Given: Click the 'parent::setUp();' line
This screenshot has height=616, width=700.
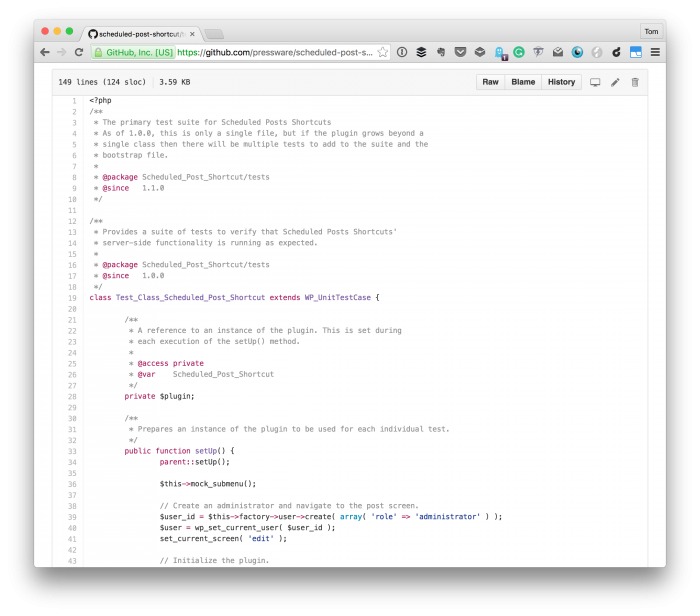Looking at the screenshot, I should pyautogui.click(x=195, y=462).
